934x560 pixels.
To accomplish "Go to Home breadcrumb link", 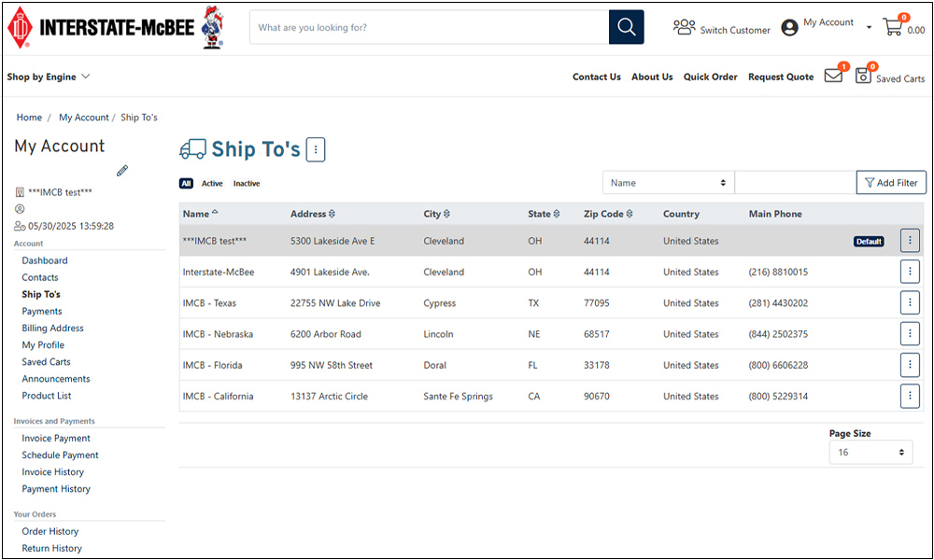I will pos(29,118).
